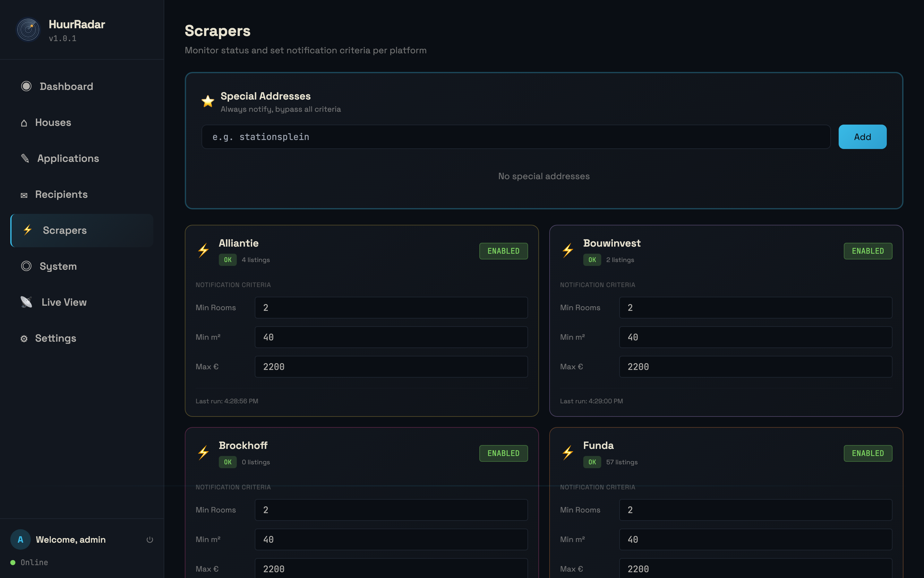Click the v1.0.1 version label
924x578 pixels.
click(x=63, y=39)
